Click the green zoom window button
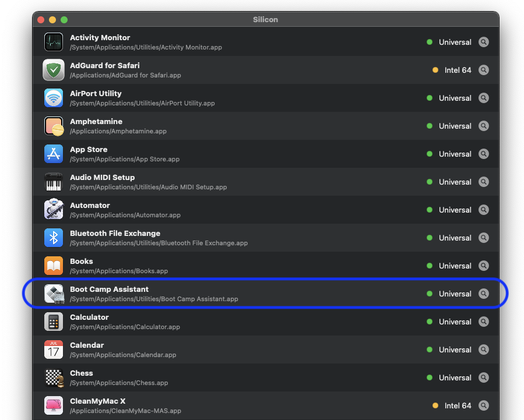The width and height of the screenshot is (524, 420). click(64, 20)
